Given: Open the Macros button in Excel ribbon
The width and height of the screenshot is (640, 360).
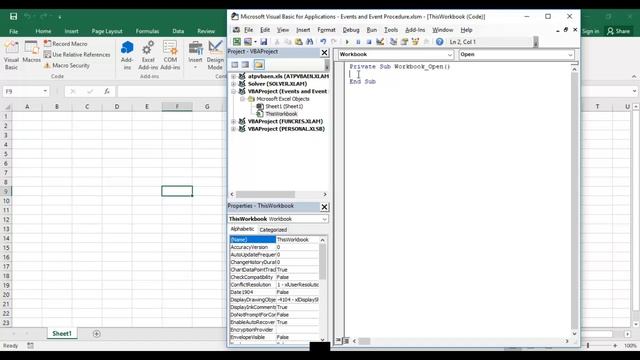Looking at the screenshot, I should [31, 52].
